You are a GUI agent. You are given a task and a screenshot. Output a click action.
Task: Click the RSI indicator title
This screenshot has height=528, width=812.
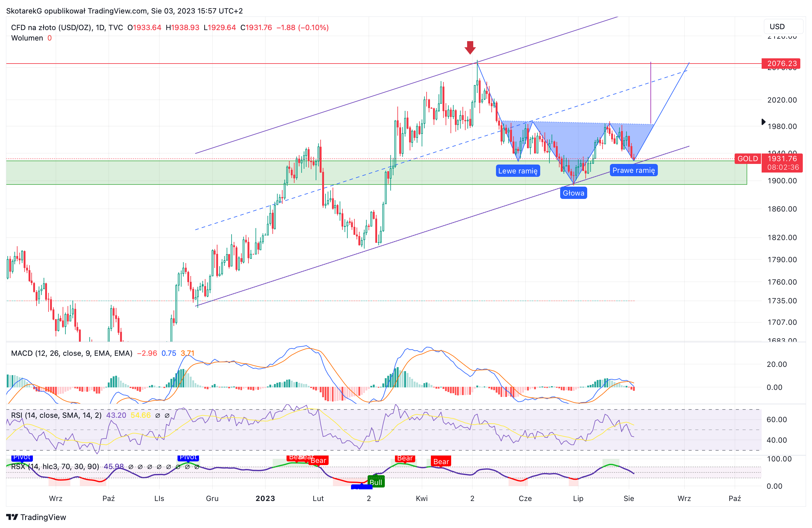(x=56, y=415)
